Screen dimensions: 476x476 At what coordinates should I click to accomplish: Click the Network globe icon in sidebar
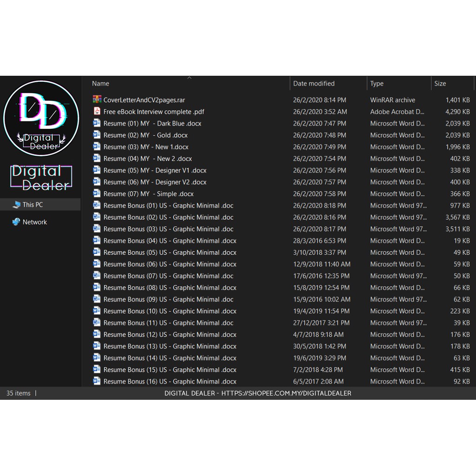(x=16, y=222)
